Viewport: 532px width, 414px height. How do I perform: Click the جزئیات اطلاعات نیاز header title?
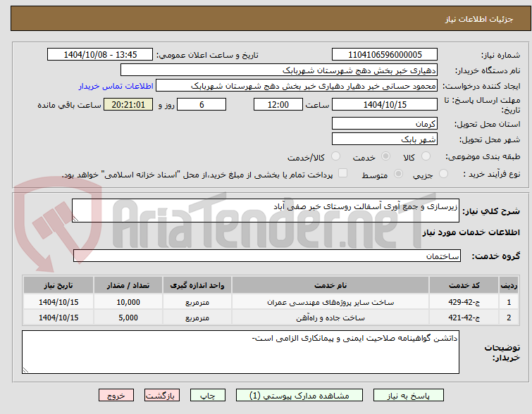pyautogui.click(x=479, y=19)
